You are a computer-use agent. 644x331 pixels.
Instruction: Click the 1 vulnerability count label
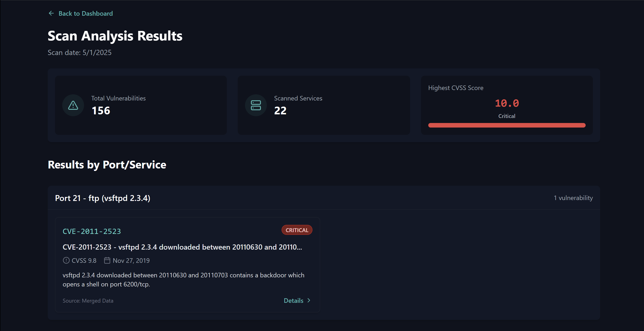click(x=573, y=198)
